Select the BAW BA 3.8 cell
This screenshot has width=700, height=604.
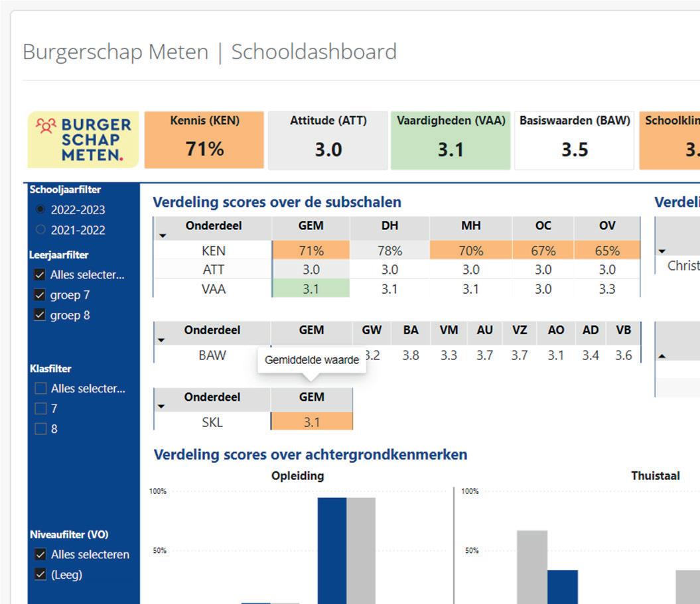tap(411, 355)
